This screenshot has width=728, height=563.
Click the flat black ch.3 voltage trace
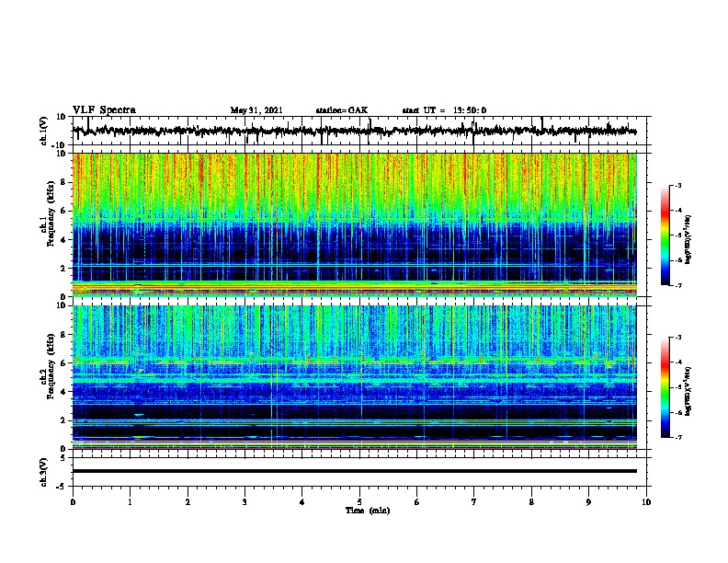[354, 471]
